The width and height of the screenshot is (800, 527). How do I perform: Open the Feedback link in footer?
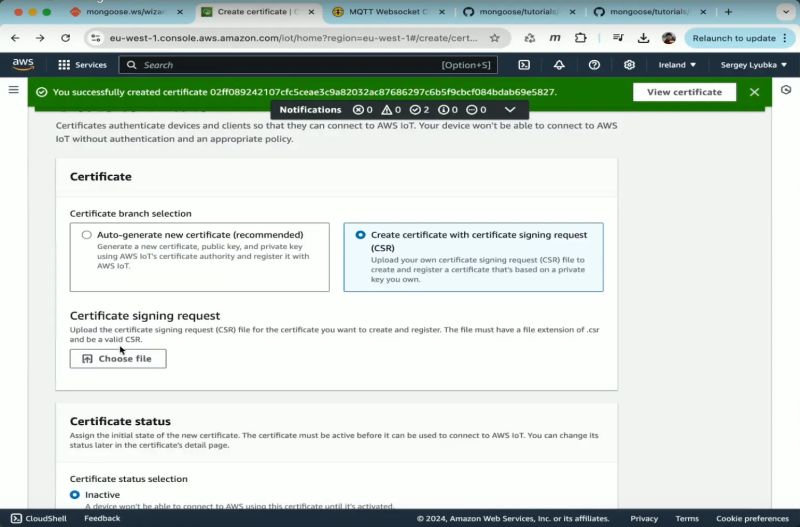[x=102, y=518]
